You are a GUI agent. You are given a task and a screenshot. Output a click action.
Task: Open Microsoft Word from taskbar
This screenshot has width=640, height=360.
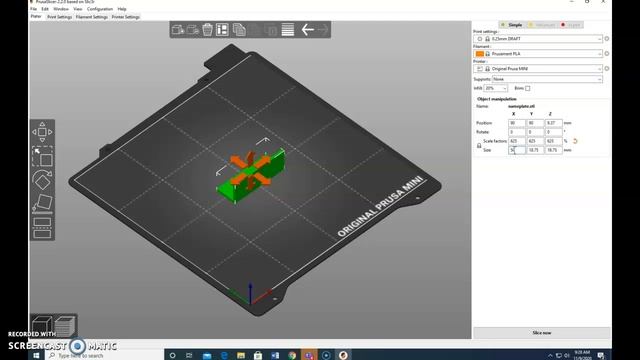275,356
